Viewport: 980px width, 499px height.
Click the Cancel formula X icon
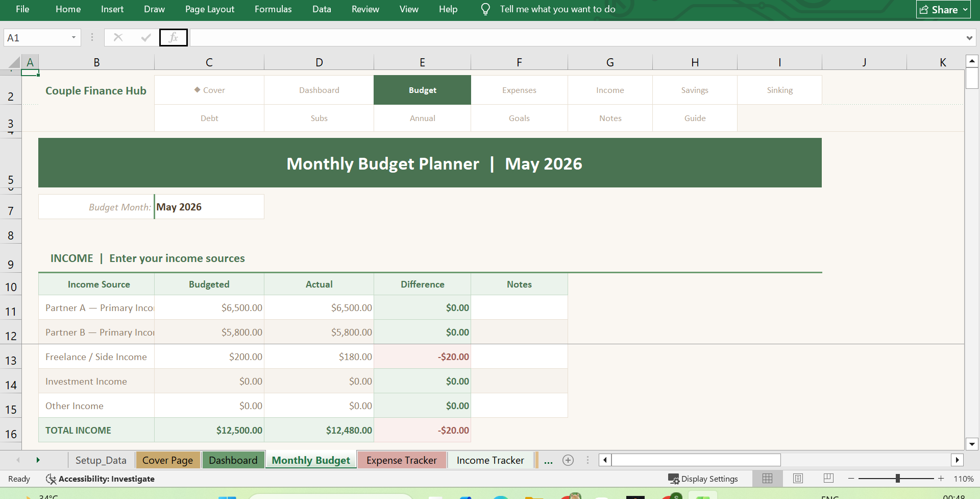118,37
